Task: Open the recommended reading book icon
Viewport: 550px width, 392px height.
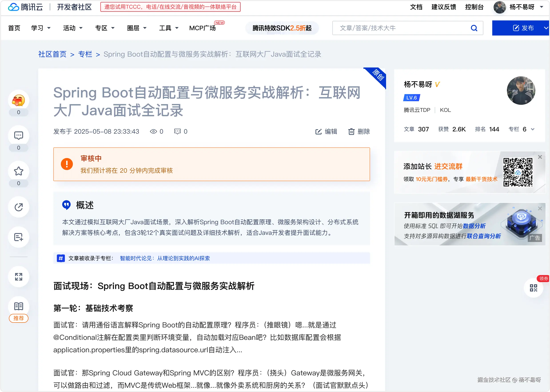Action: click(19, 306)
